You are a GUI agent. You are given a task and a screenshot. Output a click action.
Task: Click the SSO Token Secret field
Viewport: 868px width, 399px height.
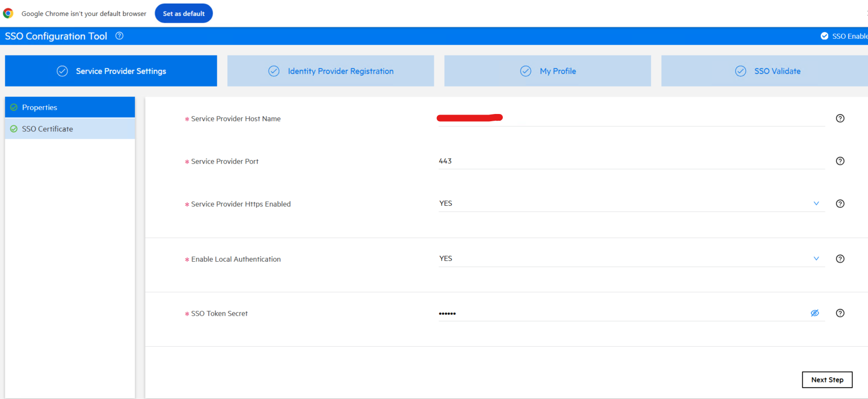pos(631,313)
